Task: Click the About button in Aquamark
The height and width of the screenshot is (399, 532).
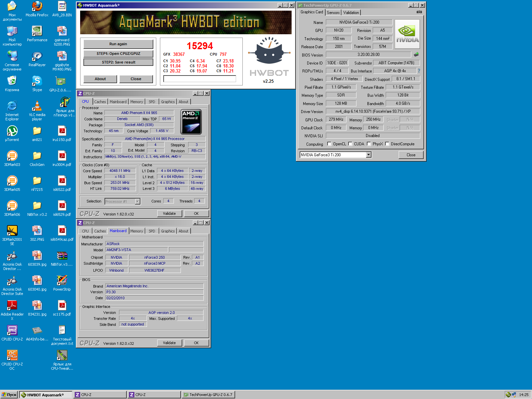Action: tap(100, 79)
